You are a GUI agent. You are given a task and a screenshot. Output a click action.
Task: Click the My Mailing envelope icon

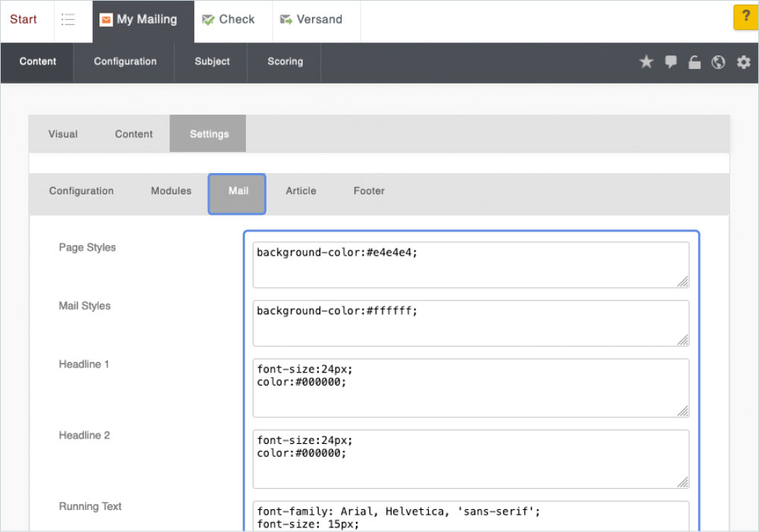(106, 20)
